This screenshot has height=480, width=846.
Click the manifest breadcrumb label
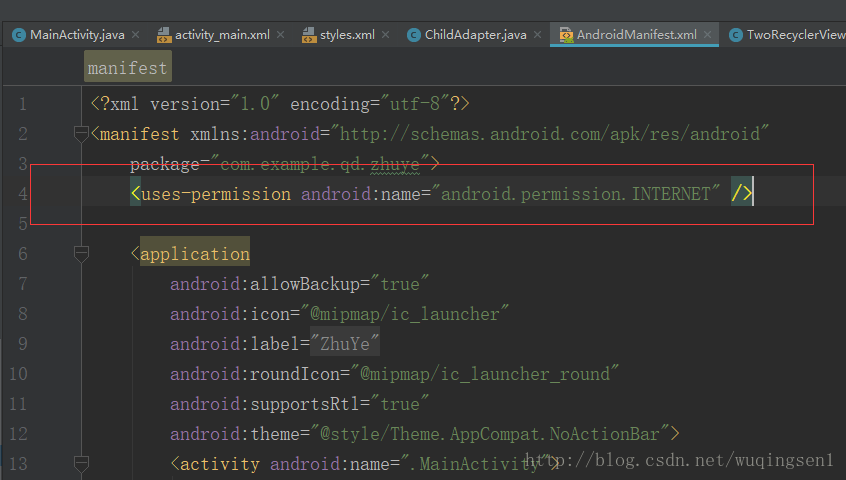128,67
